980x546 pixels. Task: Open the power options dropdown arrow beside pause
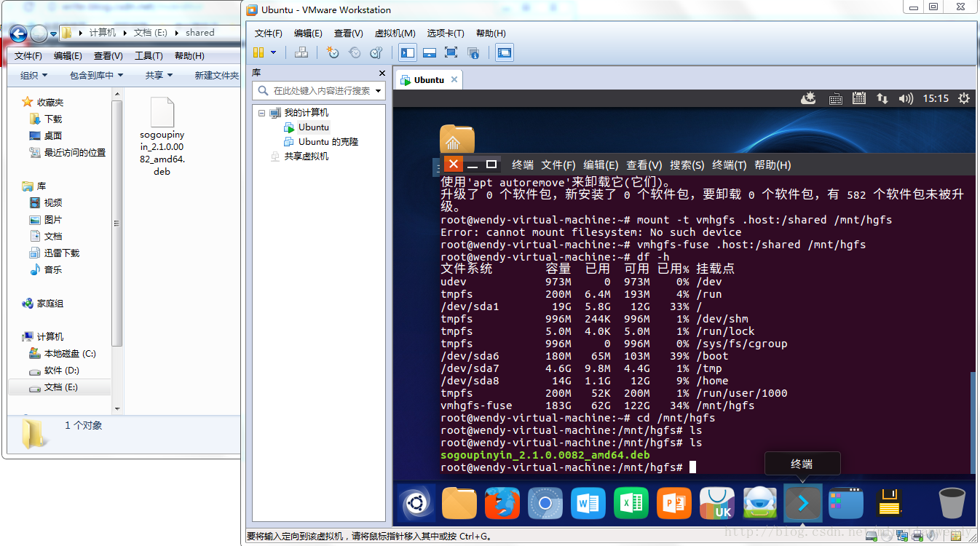click(274, 52)
